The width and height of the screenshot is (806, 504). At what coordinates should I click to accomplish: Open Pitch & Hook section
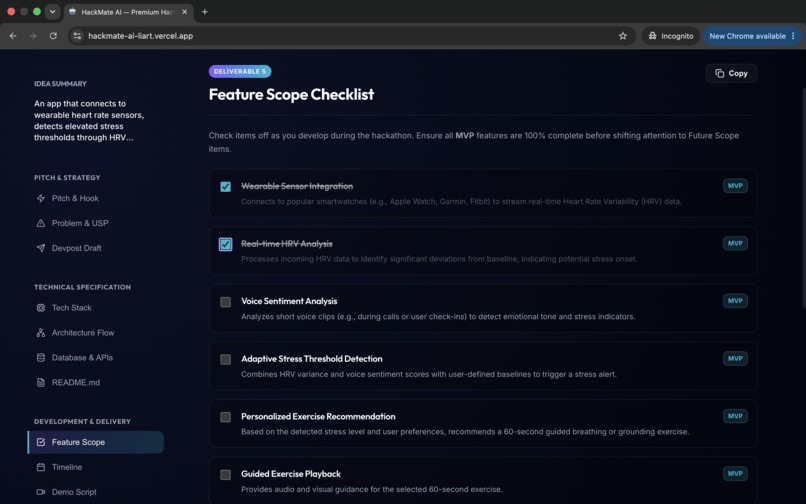96,198
